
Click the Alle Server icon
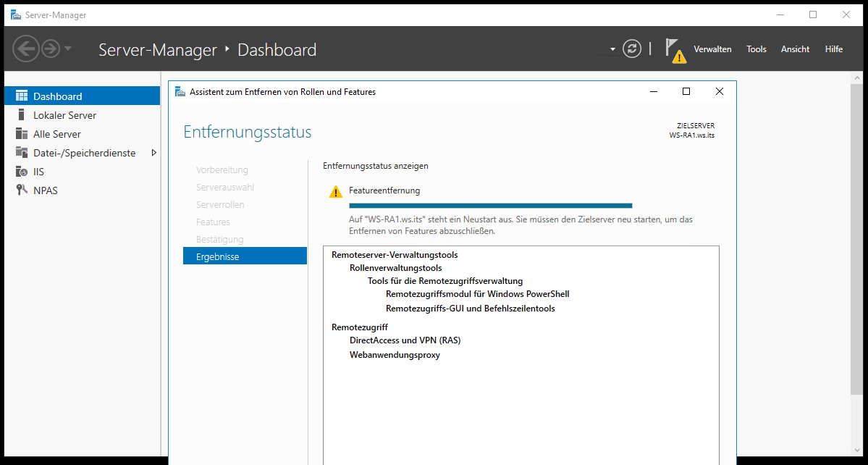pyautogui.click(x=22, y=134)
